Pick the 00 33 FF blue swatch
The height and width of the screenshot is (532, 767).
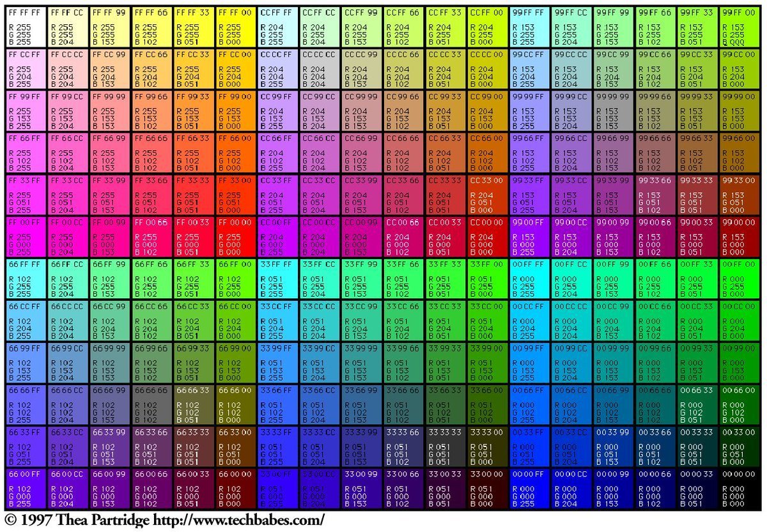529,446
